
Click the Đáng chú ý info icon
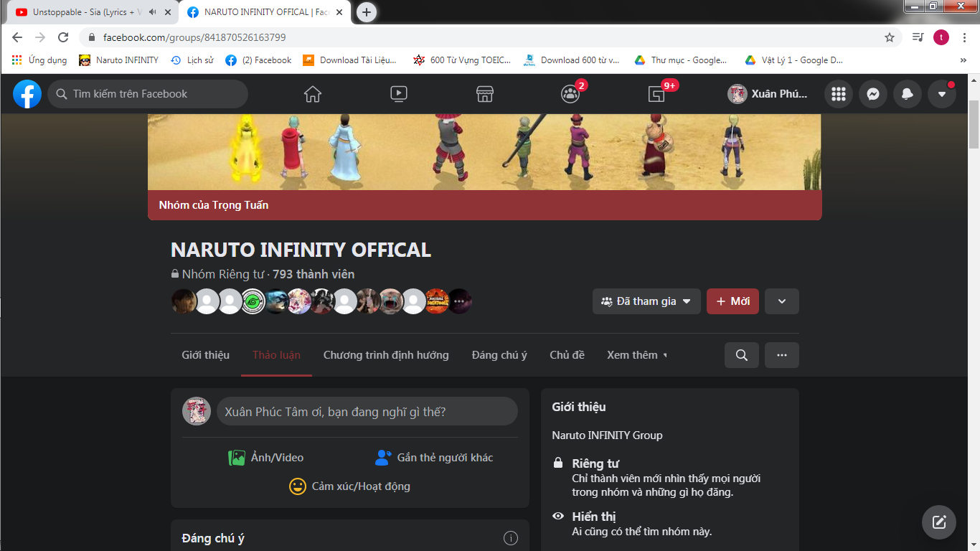click(x=511, y=538)
